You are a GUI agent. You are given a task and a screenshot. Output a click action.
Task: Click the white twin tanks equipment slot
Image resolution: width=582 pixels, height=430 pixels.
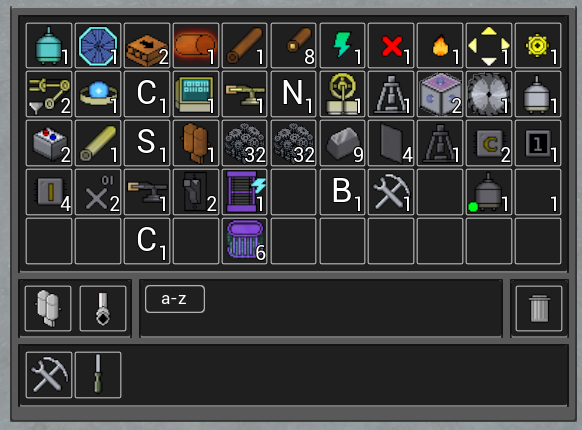pos(48,308)
